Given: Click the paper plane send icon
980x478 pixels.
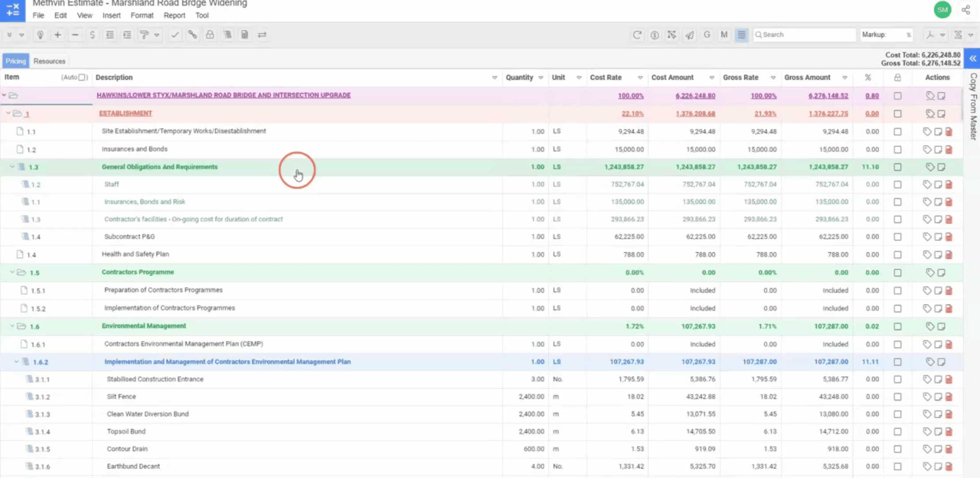Looking at the screenshot, I should (689, 35).
